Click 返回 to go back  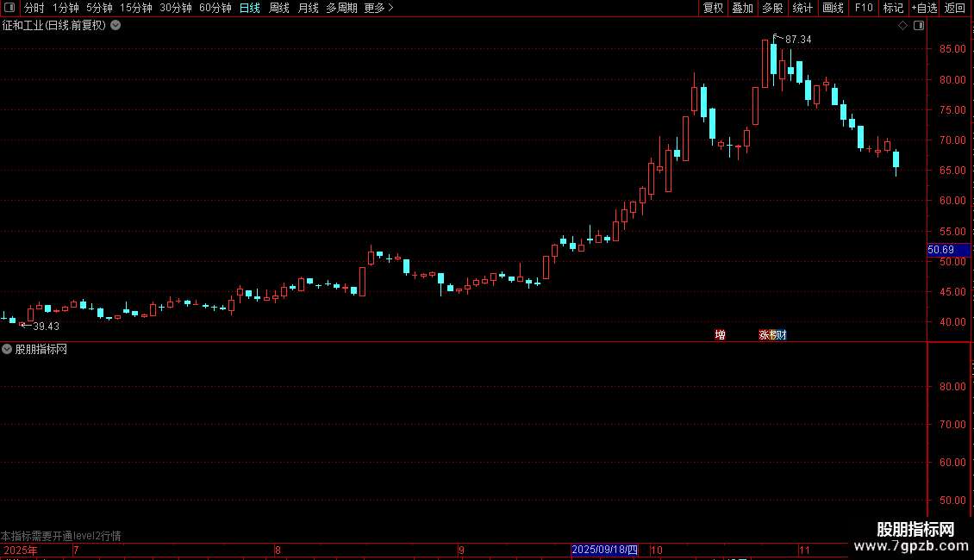(955, 8)
